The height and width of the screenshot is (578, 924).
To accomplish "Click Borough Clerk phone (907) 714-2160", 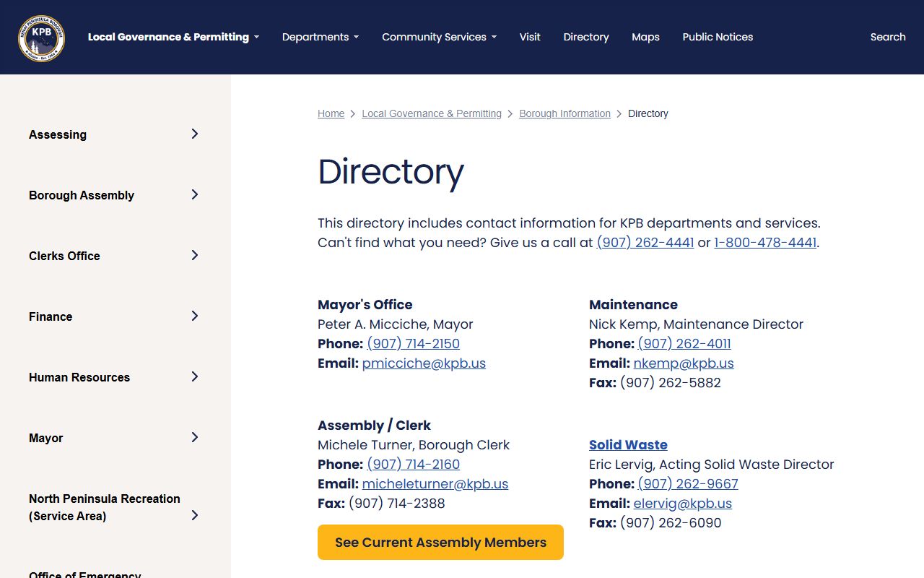I will pos(413,465).
